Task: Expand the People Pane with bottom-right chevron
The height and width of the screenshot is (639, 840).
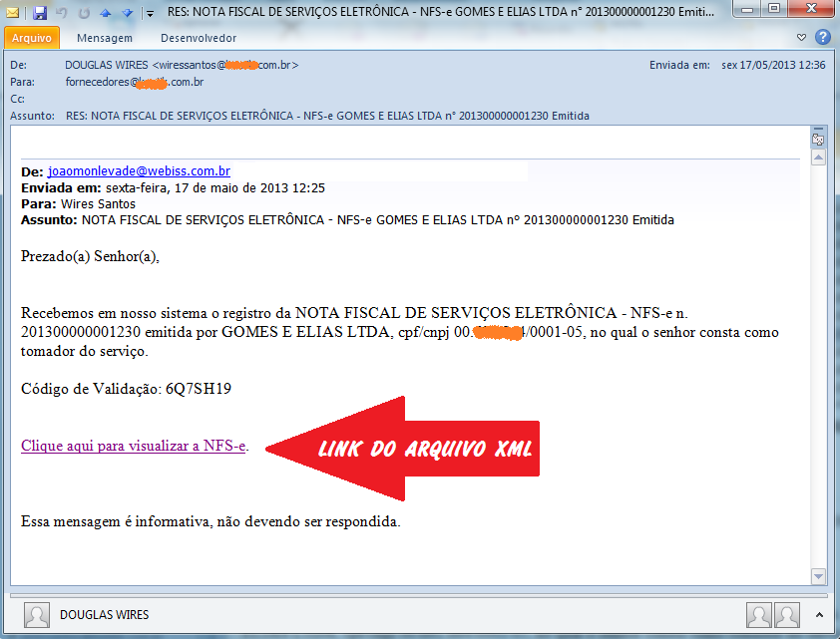Action: (819, 615)
